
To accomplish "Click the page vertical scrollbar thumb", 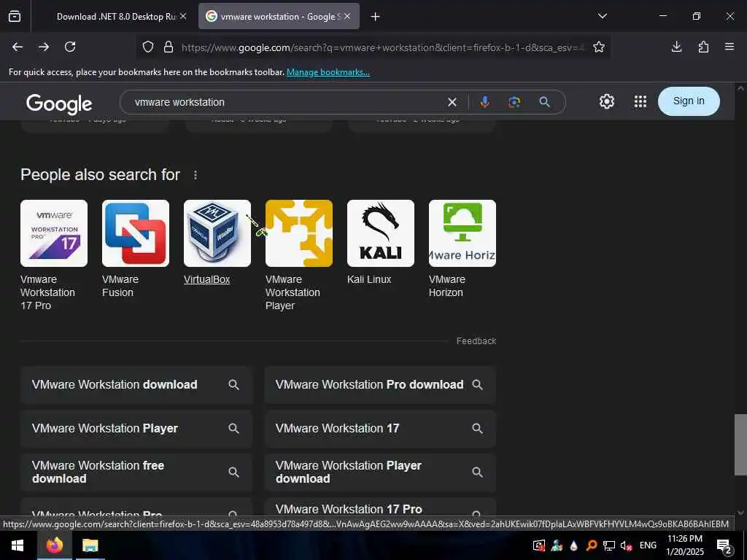I will (x=740, y=445).
